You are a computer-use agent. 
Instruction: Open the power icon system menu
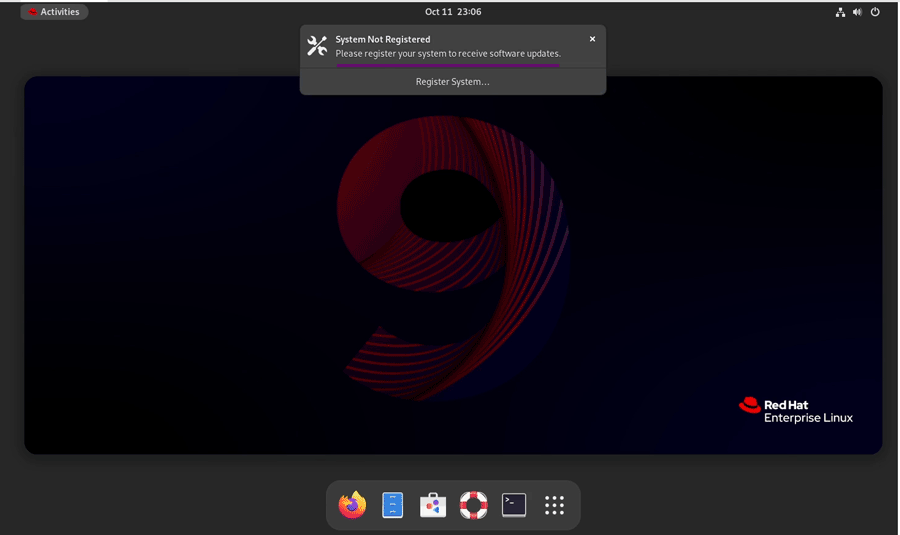click(875, 12)
